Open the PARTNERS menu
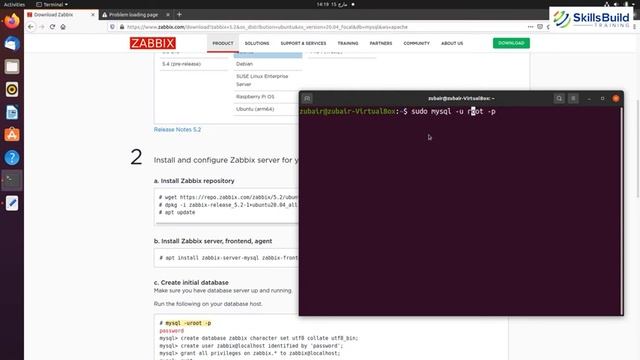 (x=381, y=43)
